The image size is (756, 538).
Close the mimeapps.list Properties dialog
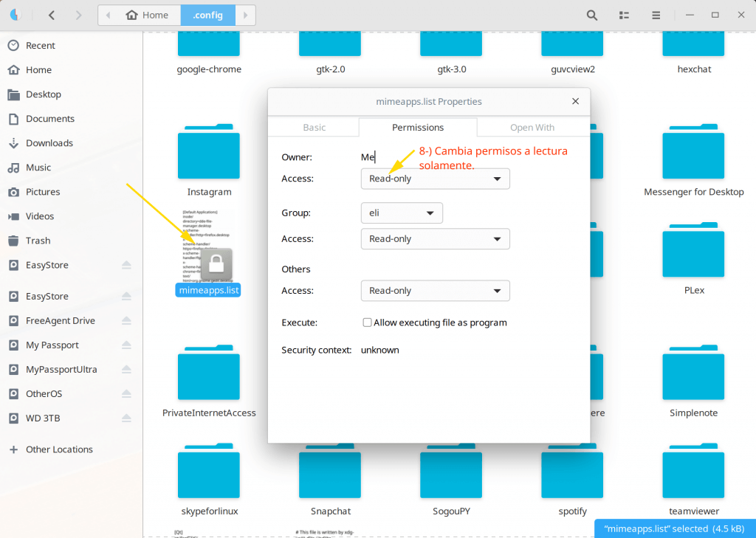575,101
